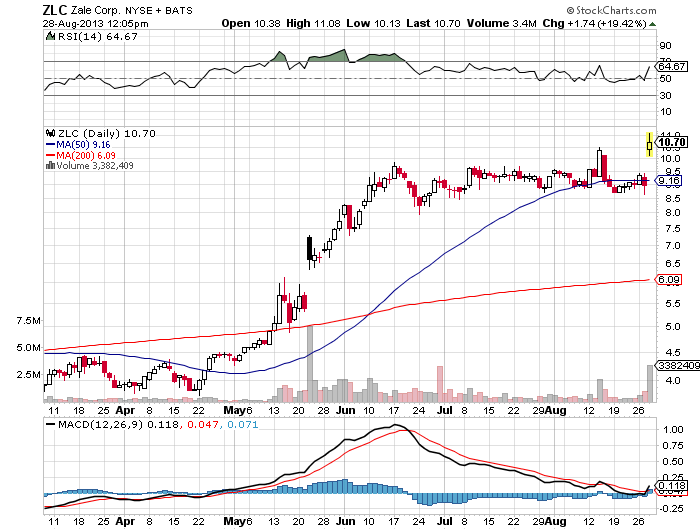700x530 pixels.
Task: Select the Open 10.38 value
Action: (251, 23)
